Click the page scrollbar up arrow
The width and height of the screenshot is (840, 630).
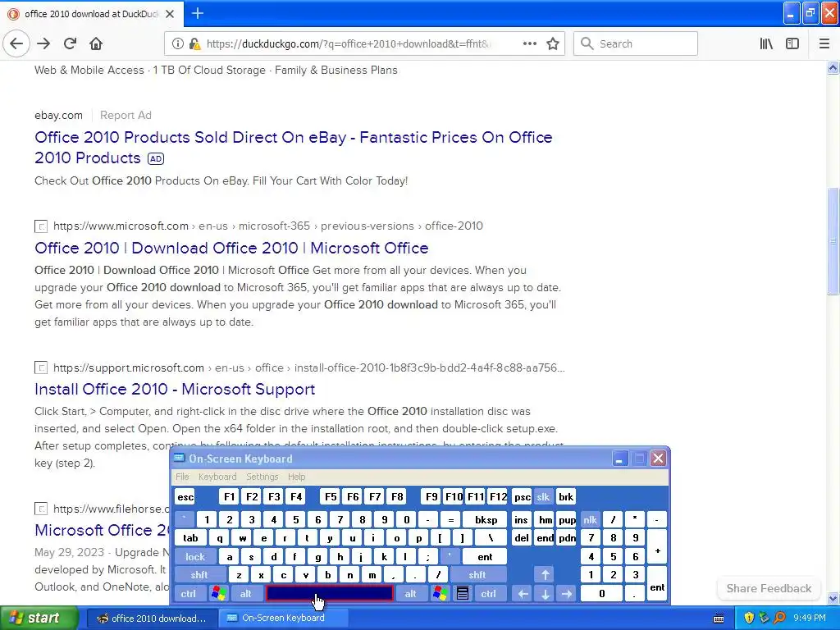tap(833, 67)
